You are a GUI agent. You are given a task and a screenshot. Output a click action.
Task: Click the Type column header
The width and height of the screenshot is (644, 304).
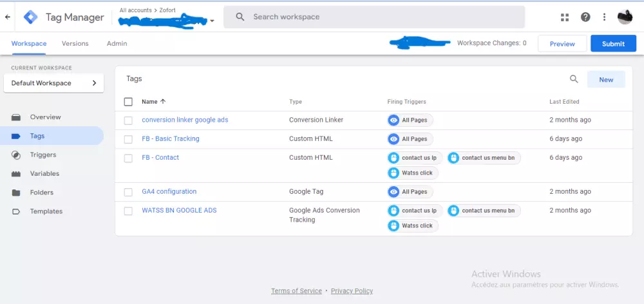(x=296, y=102)
